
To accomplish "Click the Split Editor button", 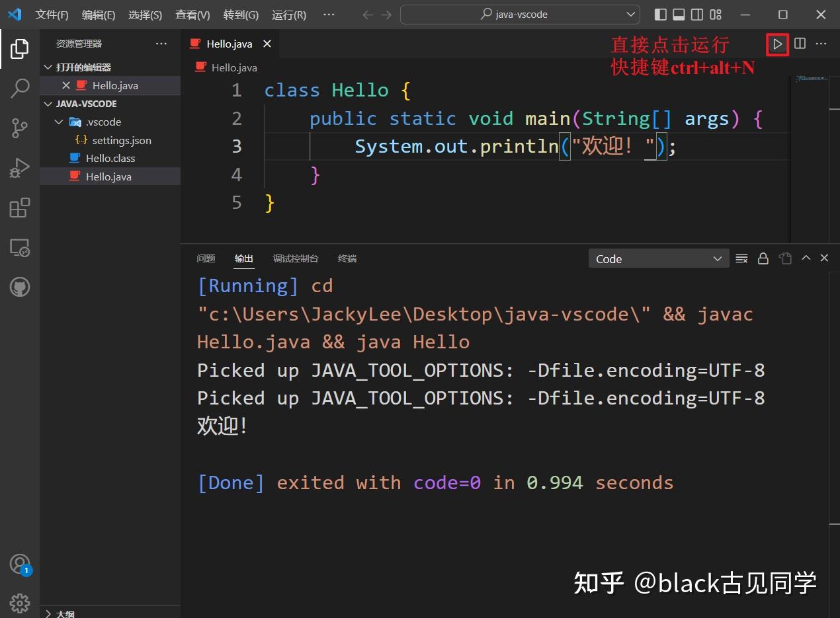I will coord(800,44).
